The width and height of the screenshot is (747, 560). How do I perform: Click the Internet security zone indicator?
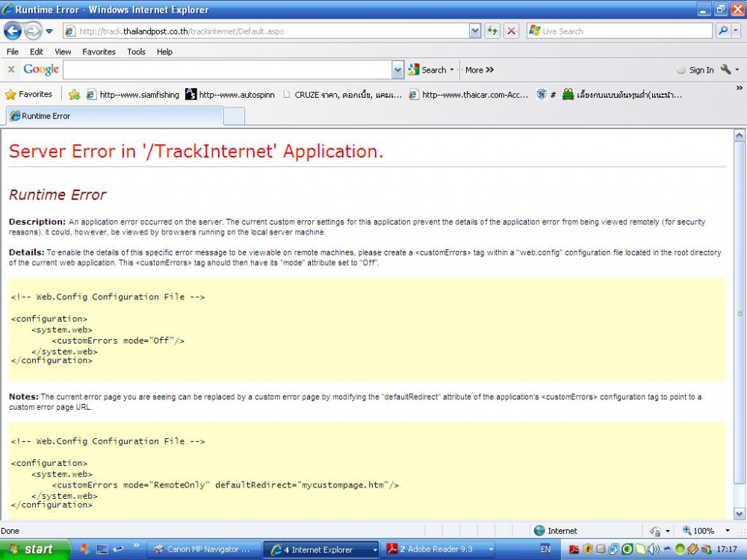coord(555,530)
